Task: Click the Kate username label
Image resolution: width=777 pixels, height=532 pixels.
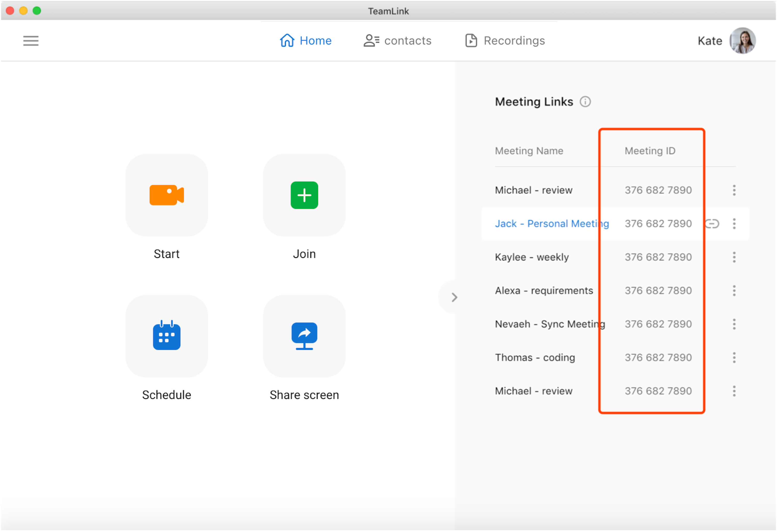Action: click(x=710, y=41)
